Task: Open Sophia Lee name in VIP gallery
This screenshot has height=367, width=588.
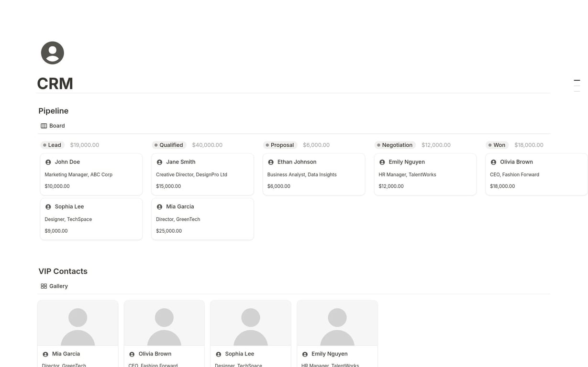Action: coord(240,354)
